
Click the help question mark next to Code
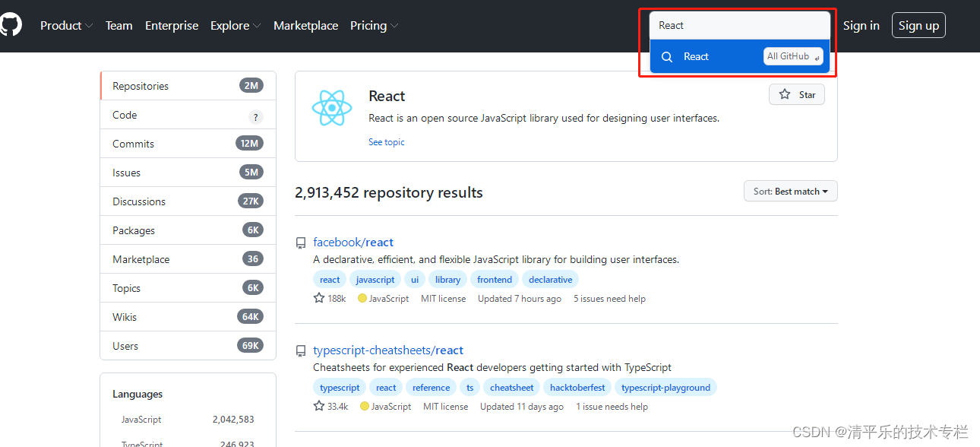click(x=255, y=117)
